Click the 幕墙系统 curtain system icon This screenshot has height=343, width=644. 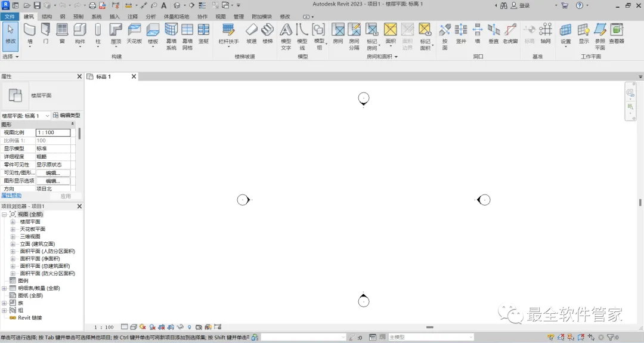point(171,30)
